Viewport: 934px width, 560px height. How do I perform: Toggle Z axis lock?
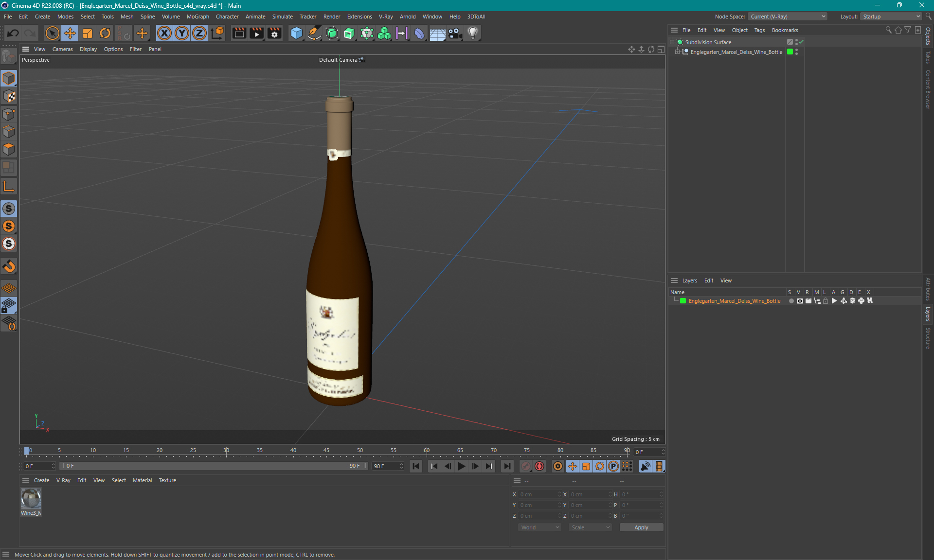[199, 33]
